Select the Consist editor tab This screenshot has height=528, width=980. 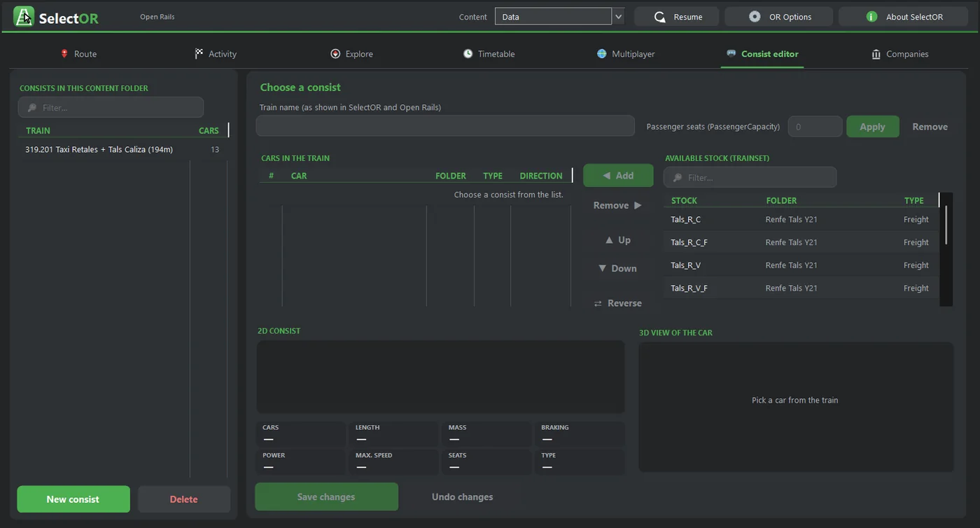coord(762,54)
